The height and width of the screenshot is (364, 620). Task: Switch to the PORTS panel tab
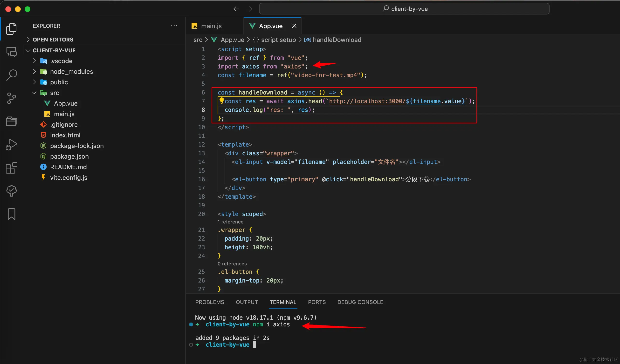click(x=317, y=302)
